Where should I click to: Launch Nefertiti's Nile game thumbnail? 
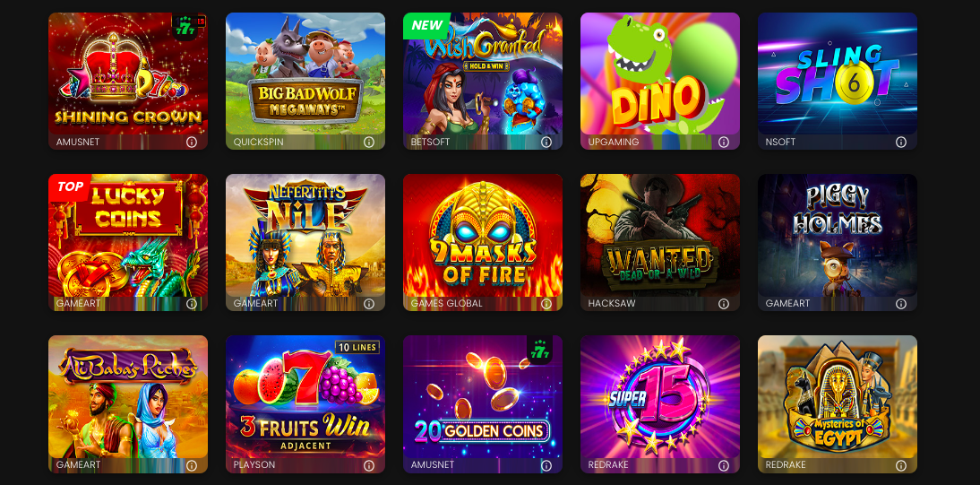coord(305,235)
